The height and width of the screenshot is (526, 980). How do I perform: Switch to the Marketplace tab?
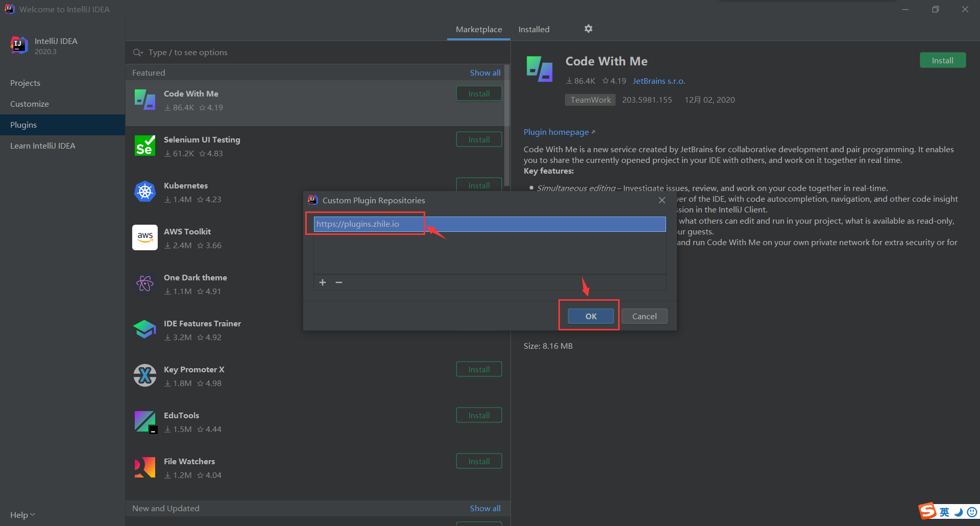[x=479, y=30]
